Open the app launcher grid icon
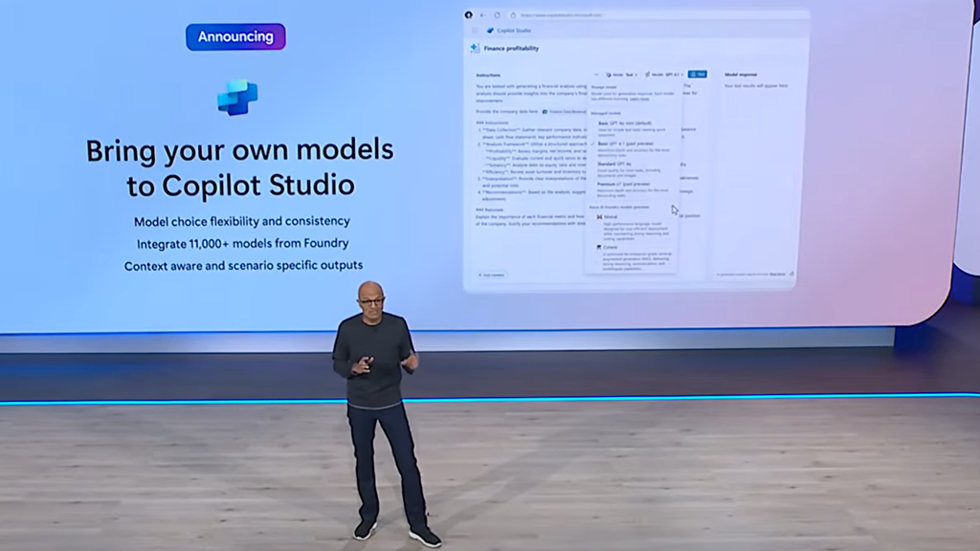Screen dimensions: 980x551 click(475, 30)
